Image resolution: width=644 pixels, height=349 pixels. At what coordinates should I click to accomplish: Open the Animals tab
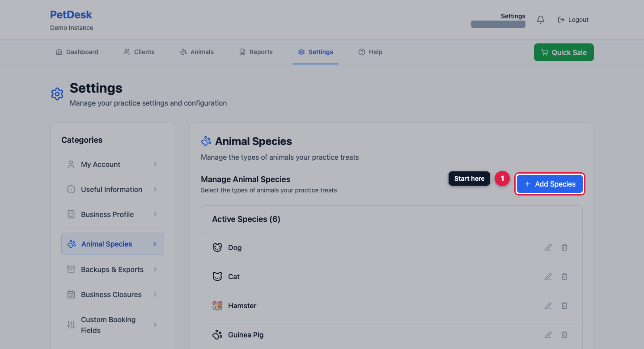pyautogui.click(x=197, y=52)
